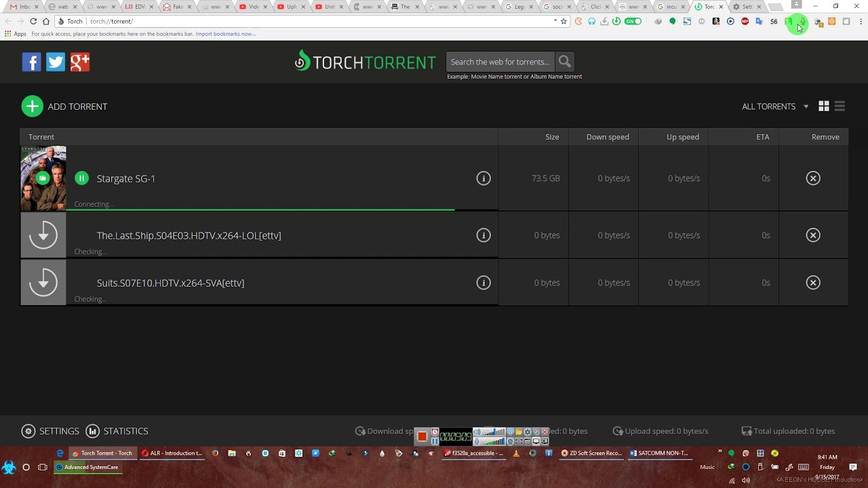Focus the Search the web for torrents field
Viewport: 868px width, 488px height.
[x=500, y=62]
